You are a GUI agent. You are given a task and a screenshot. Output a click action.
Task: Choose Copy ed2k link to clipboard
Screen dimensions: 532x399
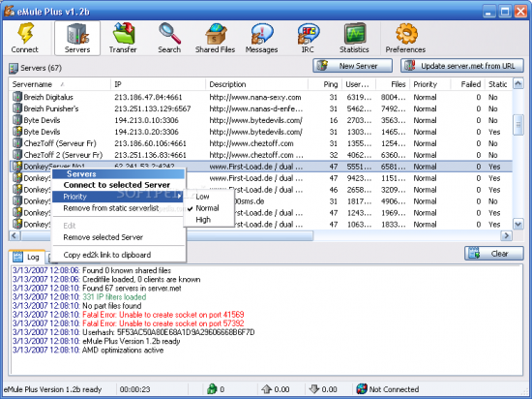(x=107, y=255)
